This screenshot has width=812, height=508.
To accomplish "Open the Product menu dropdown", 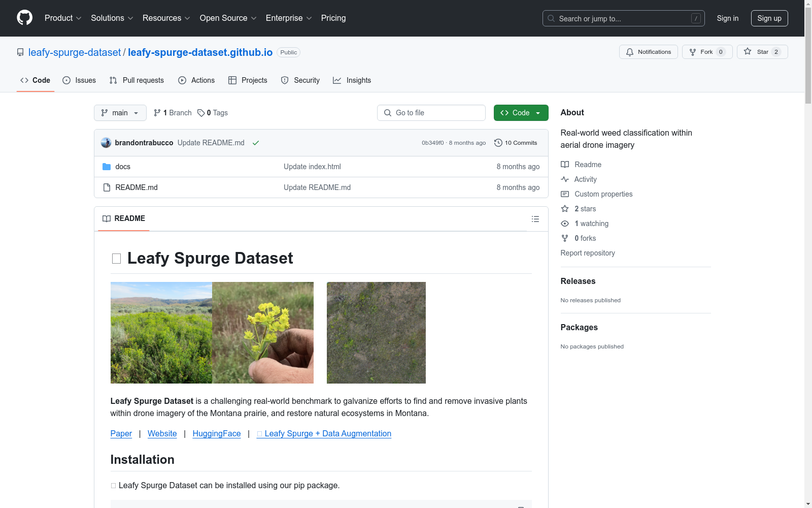I will (63, 18).
